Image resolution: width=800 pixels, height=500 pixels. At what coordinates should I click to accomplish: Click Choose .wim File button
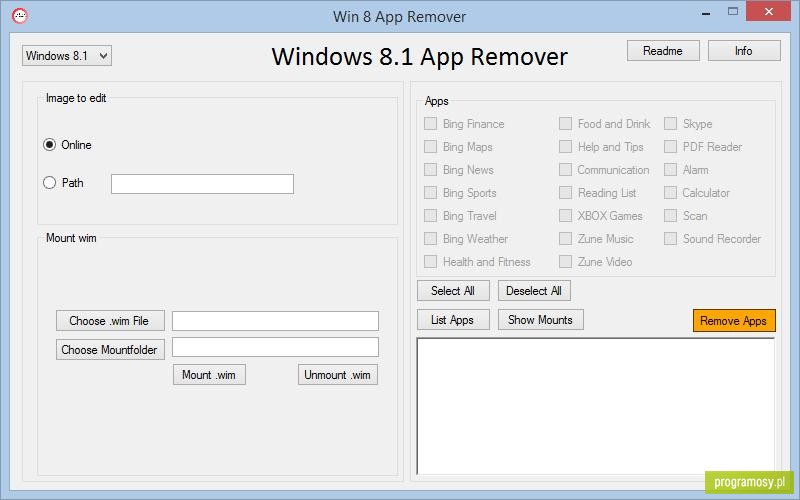(x=110, y=321)
